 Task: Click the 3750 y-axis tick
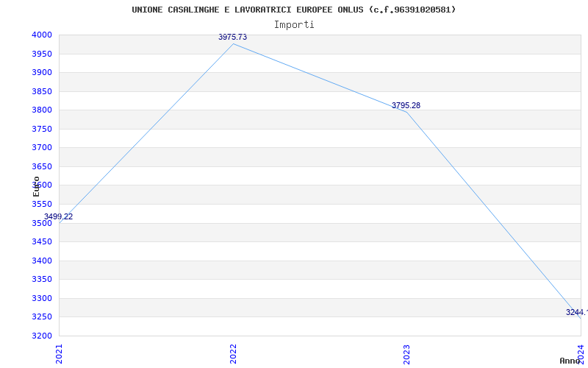click(x=42, y=129)
